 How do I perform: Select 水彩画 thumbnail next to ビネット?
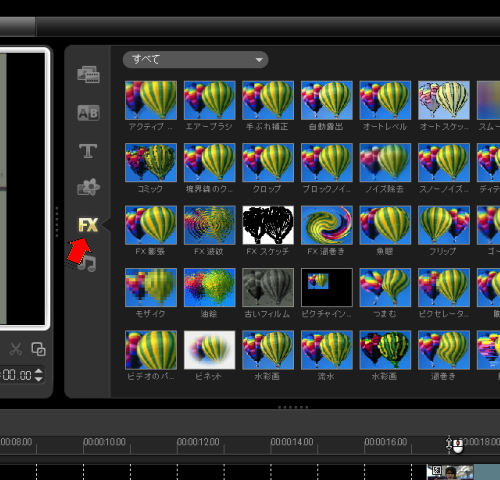pos(268,350)
